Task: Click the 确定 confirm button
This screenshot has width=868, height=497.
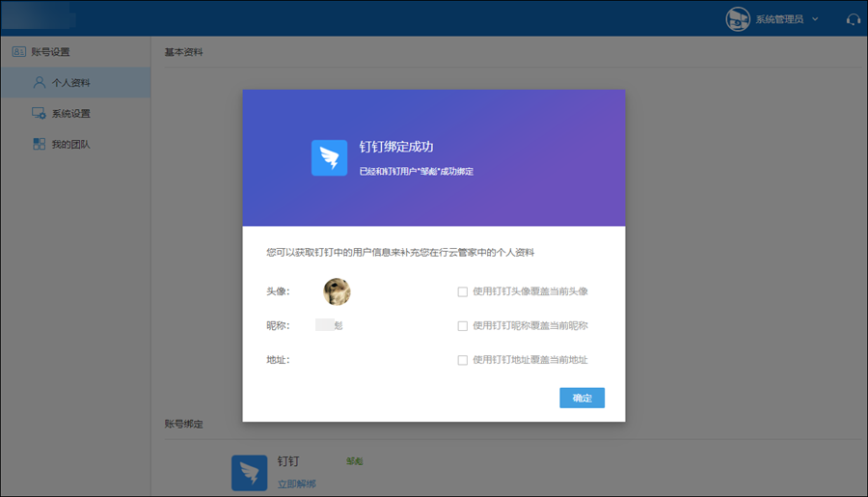Action: [x=582, y=398]
